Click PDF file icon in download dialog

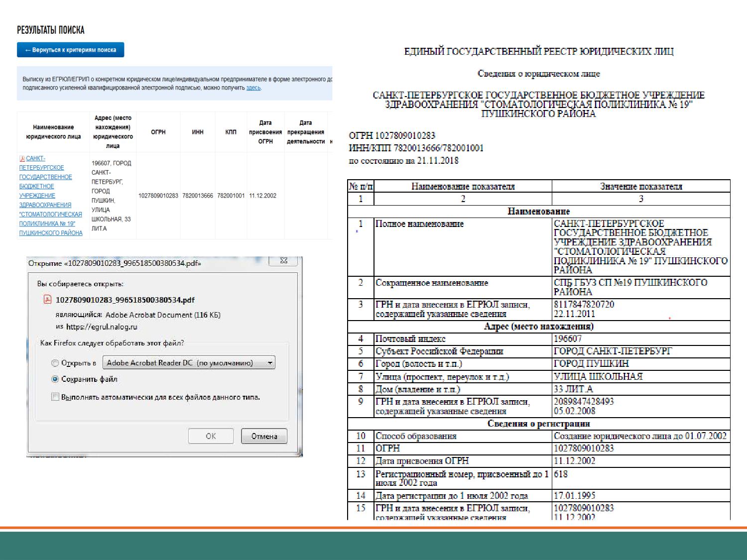click(48, 300)
